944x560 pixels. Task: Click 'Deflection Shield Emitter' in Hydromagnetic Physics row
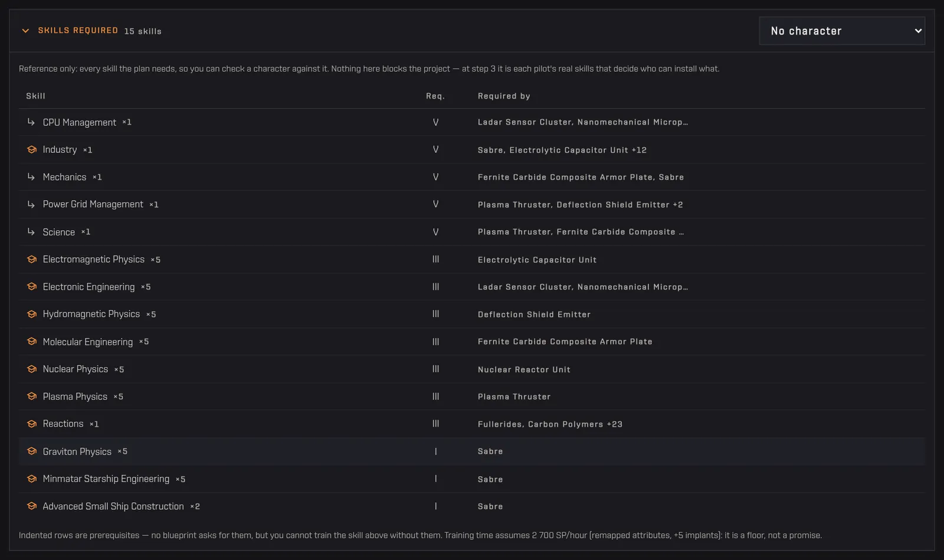coord(534,315)
